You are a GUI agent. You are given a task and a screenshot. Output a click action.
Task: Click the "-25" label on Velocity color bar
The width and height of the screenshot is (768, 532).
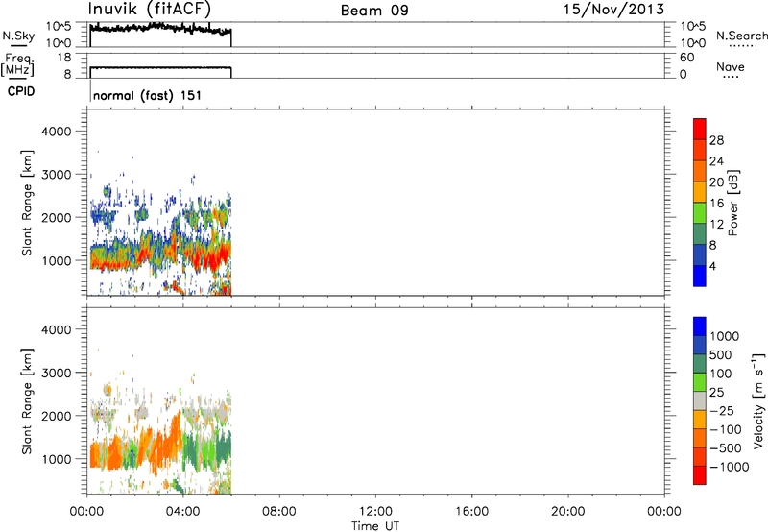(x=722, y=411)
